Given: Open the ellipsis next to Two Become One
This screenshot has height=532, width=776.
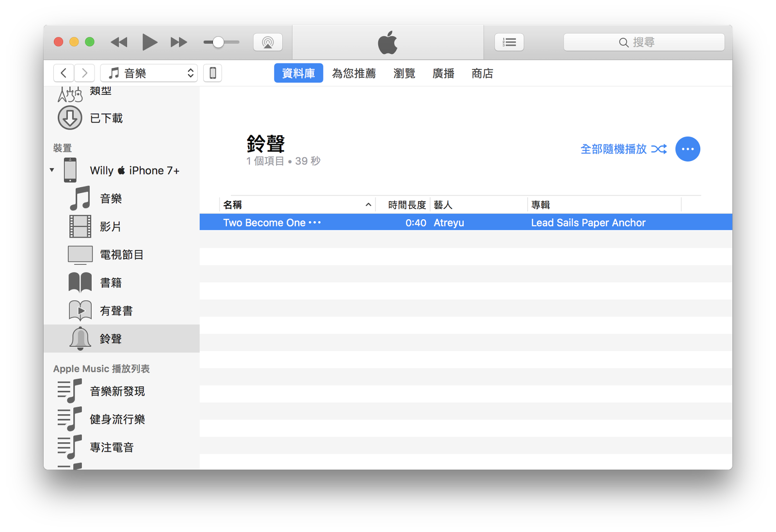Looking at the screenshot, I should 315,223.
